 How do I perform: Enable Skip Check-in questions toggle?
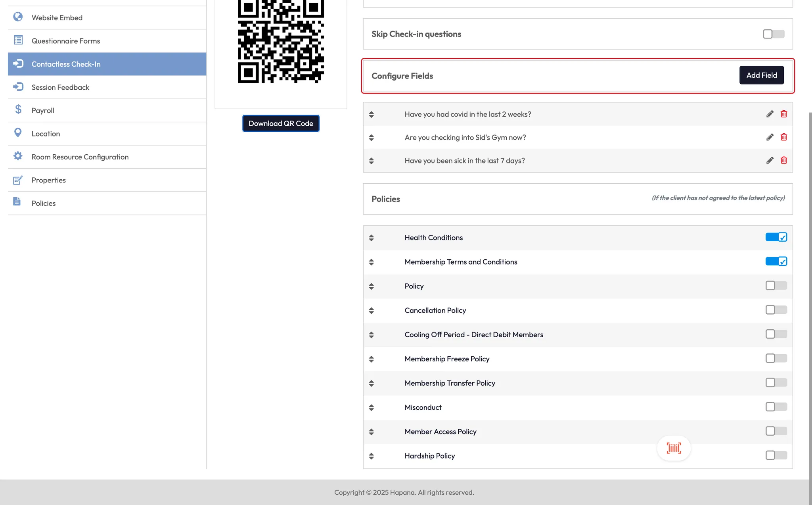[773, 34]
